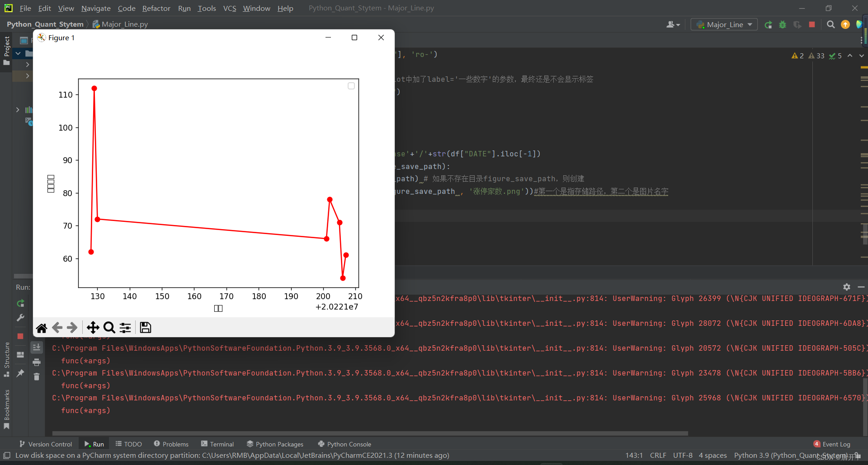Switch to the Terminal tab
Screen dimensions: 868x465
217,444
